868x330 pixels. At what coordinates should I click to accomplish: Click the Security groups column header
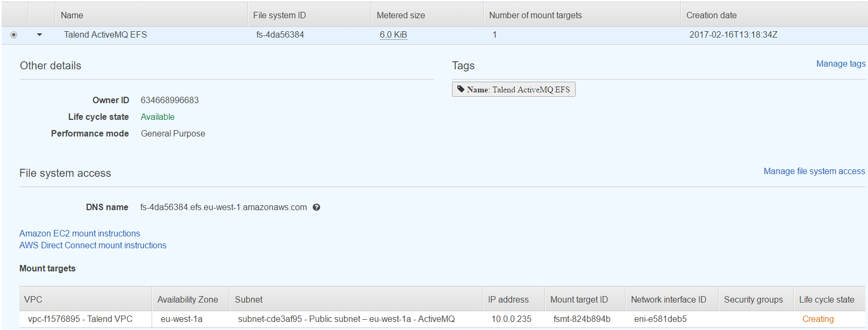[753, 300]
